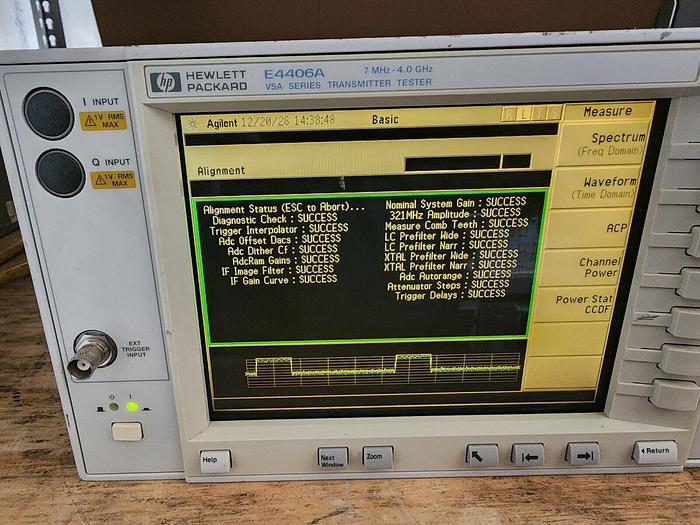Click the 'Measure Comb Teeth : SUCCESS' line

tap(456, 224)
